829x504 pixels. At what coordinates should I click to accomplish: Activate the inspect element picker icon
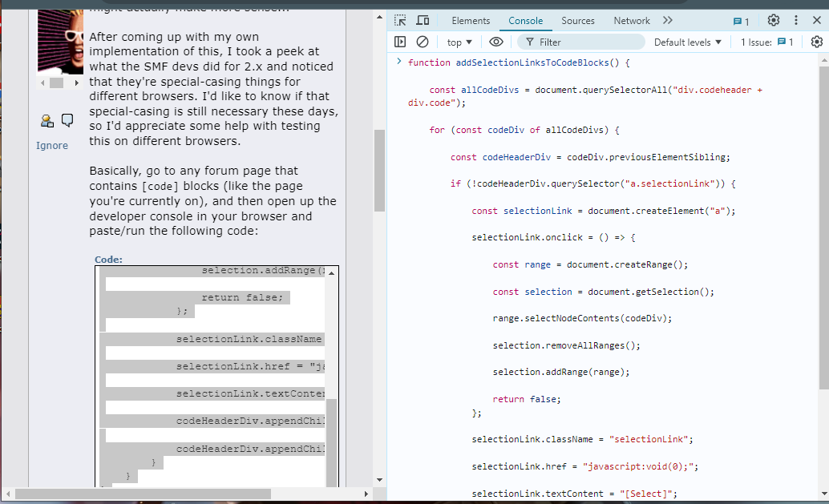pos(400,21)
